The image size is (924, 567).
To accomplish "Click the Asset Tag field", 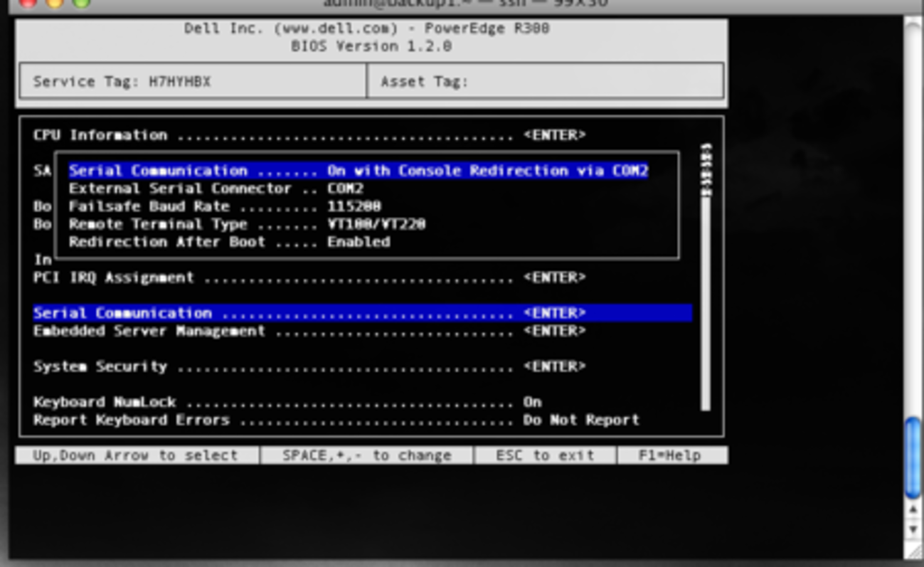I will point(546,81).
